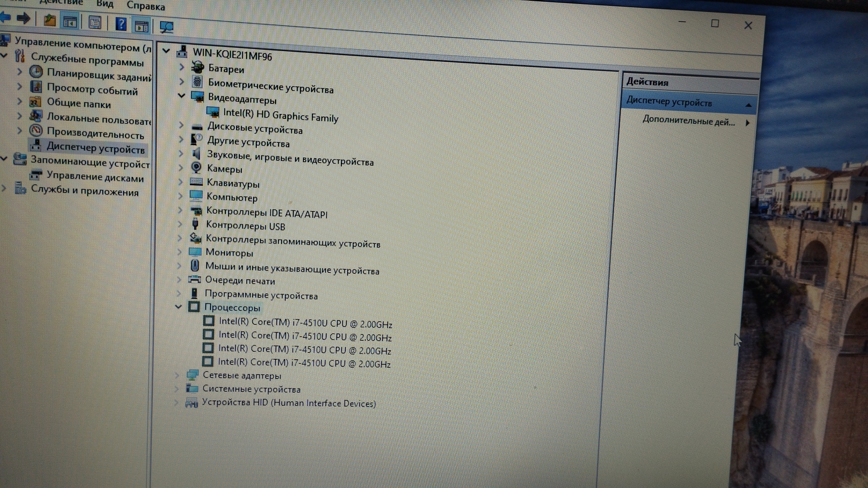This screenshot has height=488, width=868.
Task: Collapse the Диспетчер устройств actions section
Action: click(x=748, y=105)
